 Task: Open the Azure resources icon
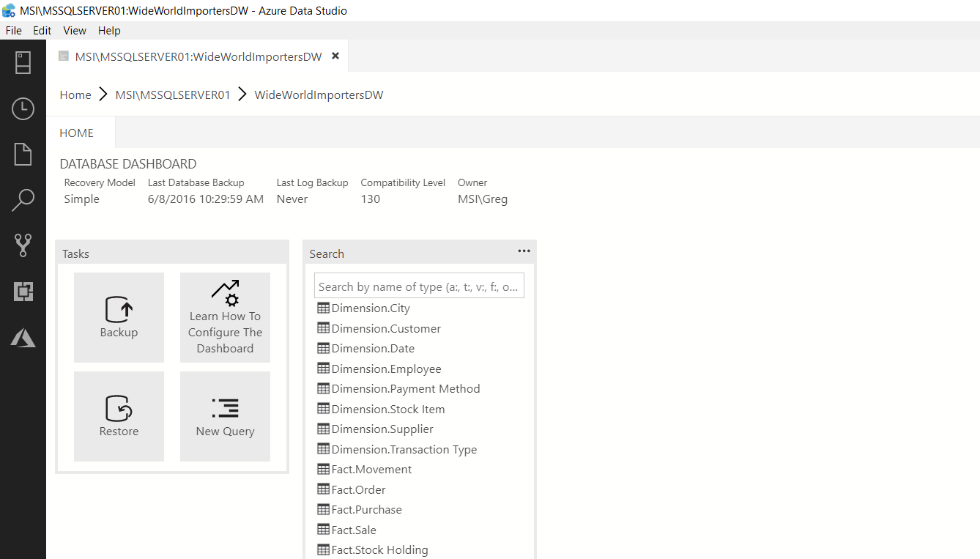tap(23, 337)
